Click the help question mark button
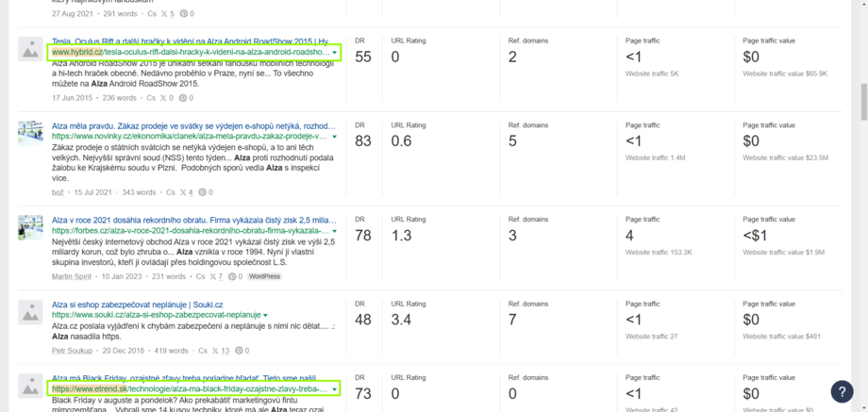The width and height of the screenshot is (868, 412). (842, 391)
